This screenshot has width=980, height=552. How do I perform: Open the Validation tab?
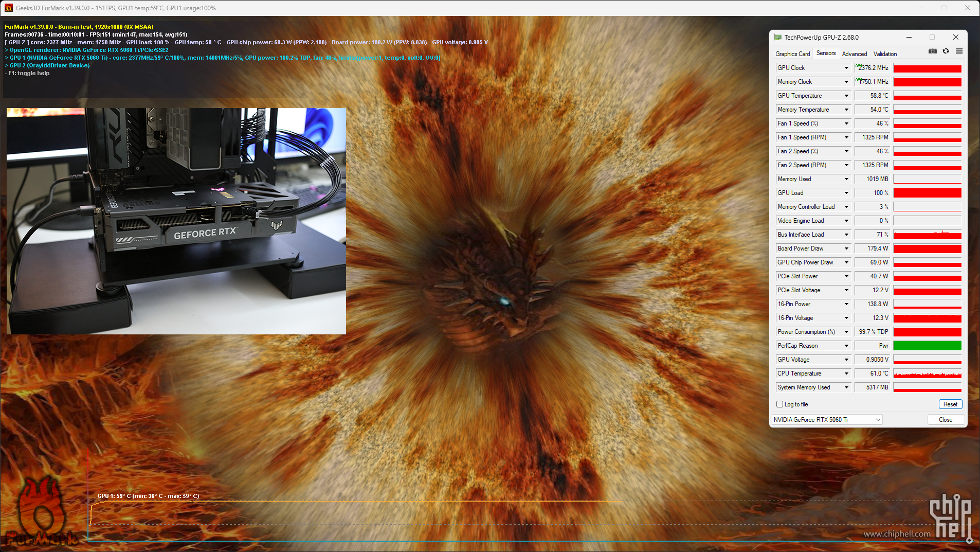tap(885, 54)
